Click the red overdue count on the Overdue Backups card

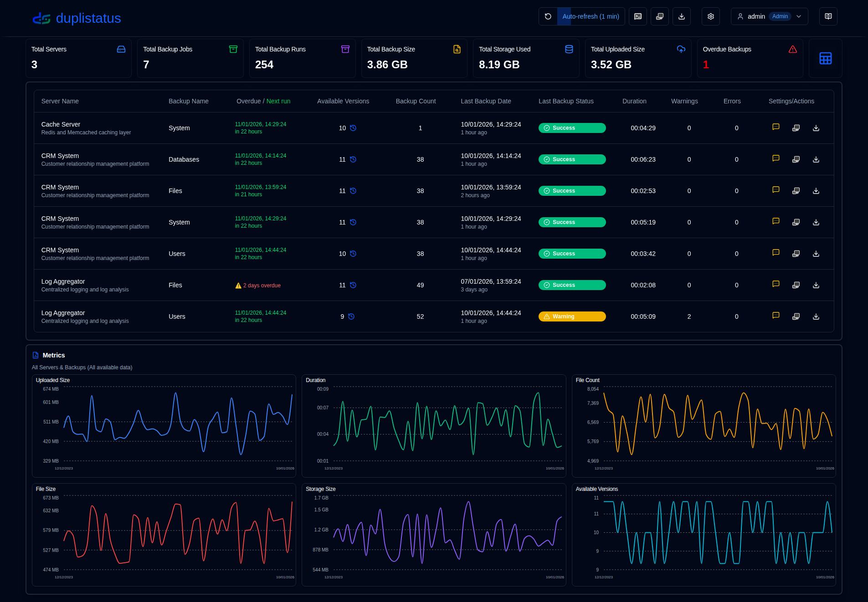click(706, 64)
